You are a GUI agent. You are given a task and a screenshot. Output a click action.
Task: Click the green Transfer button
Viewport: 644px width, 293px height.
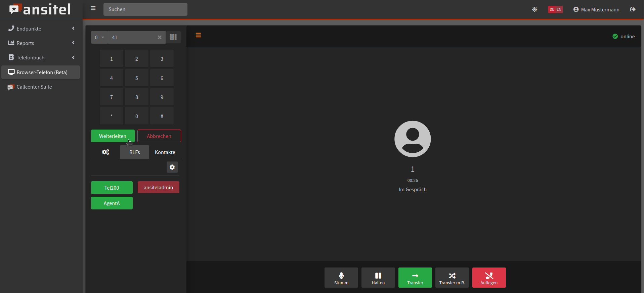click(x=415, y=278)
